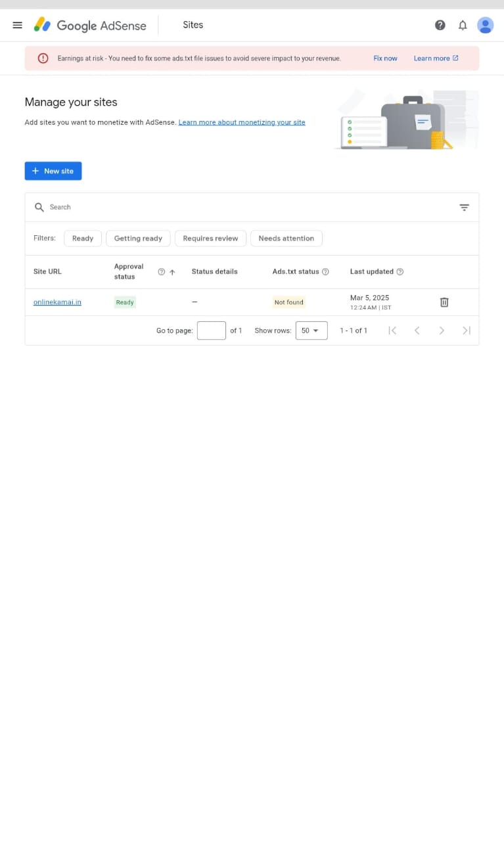
Task: Click the New site button
Action: [53, 171]
